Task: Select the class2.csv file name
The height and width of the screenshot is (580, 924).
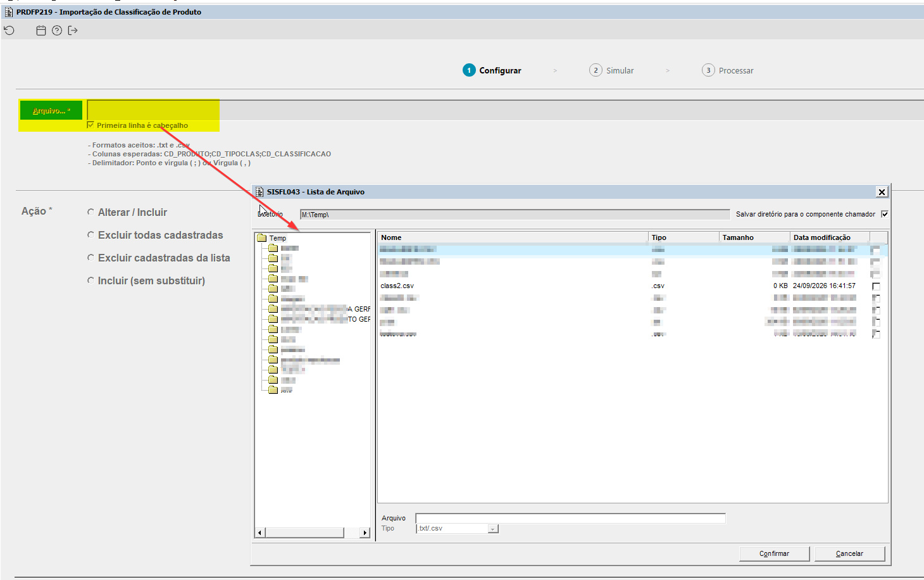Action: coord(397,286)
